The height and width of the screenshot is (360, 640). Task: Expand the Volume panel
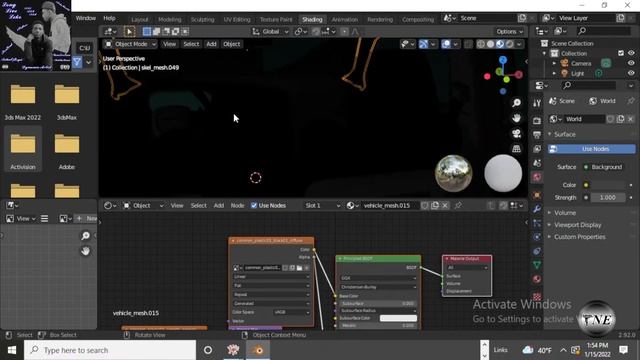(565, 213)
